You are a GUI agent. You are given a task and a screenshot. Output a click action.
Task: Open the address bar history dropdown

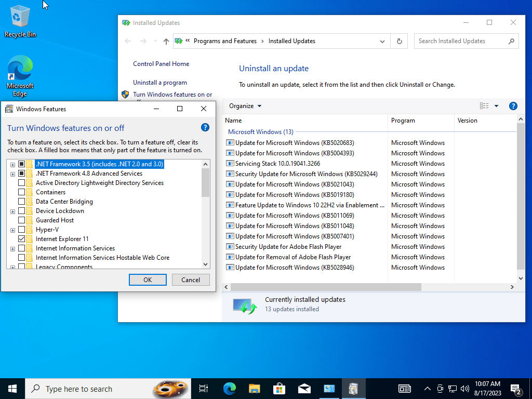[x=382, y=42]
